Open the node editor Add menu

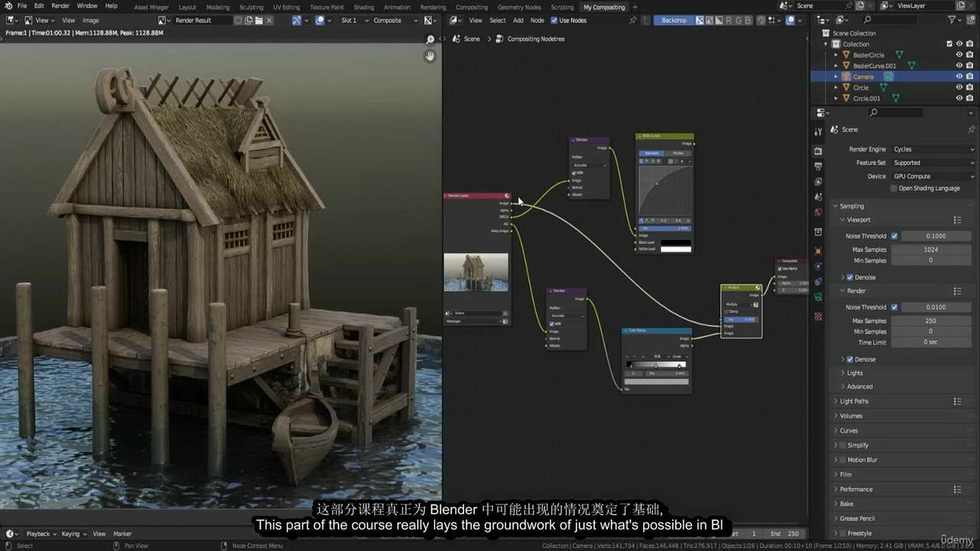click(518, 21)
